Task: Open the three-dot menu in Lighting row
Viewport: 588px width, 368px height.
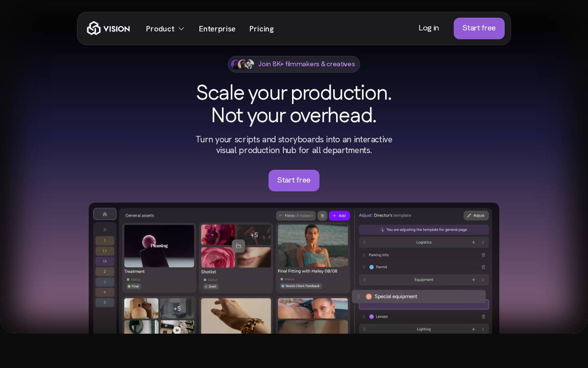Action: pos(483,329)
